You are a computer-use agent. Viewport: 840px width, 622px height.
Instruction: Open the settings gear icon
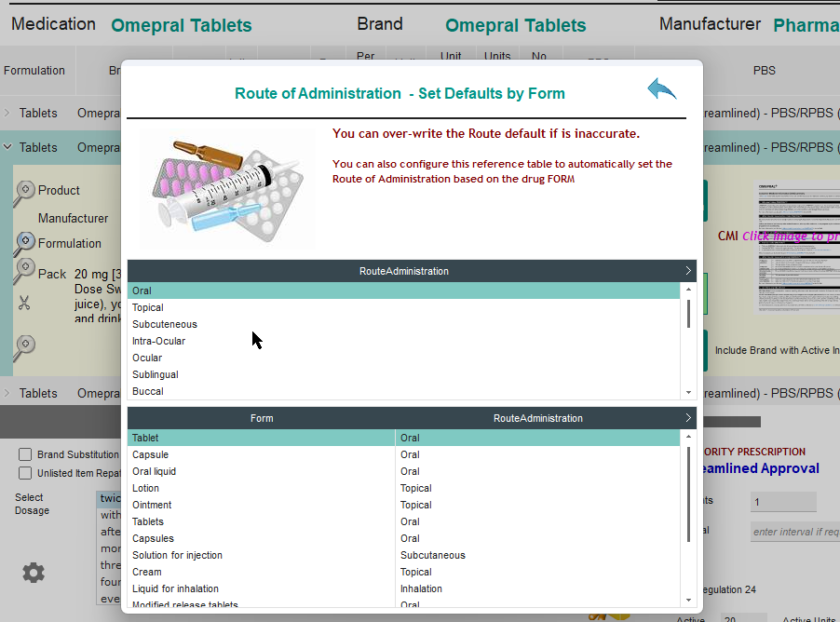point(34,573)
